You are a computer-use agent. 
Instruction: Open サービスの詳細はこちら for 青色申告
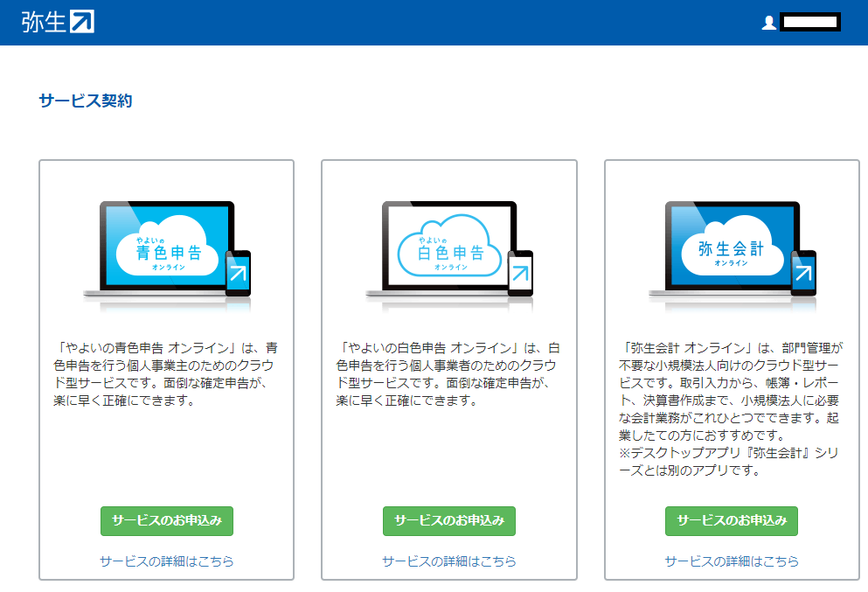coord(167,561)
